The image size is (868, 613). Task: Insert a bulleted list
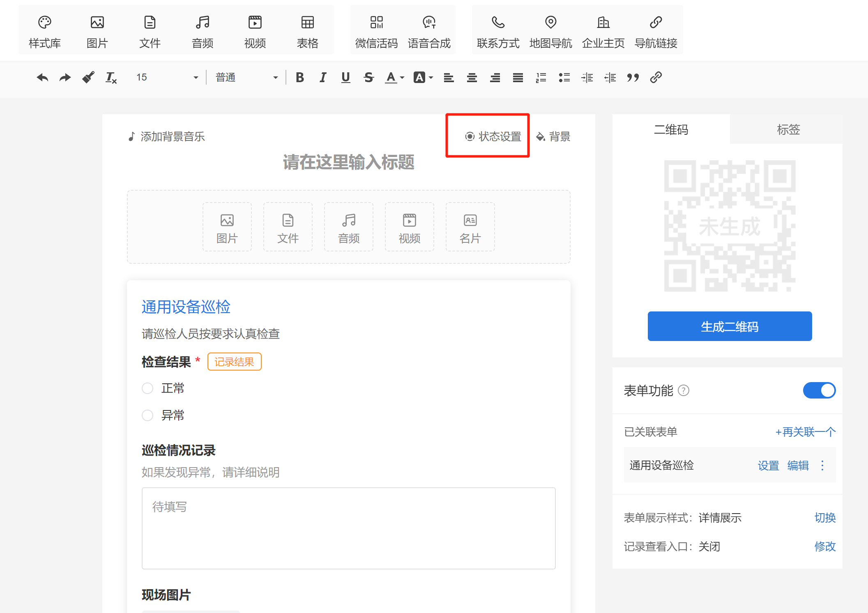click(564, 77)
